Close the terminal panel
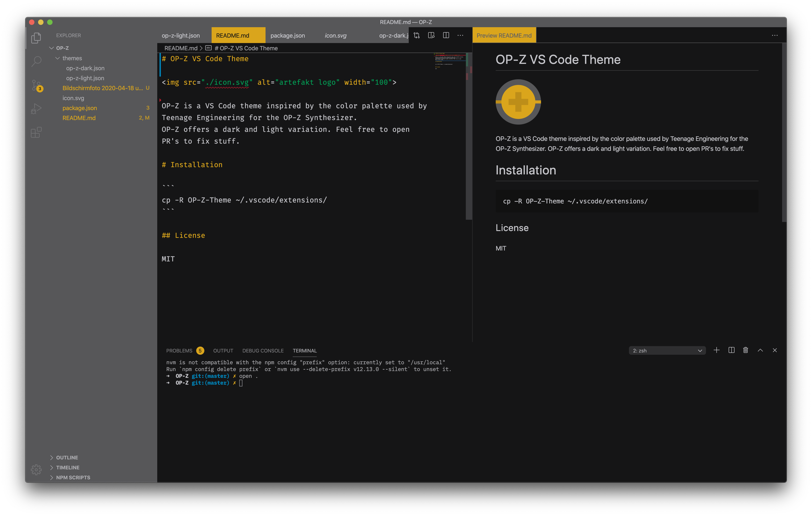This screenshot has height=516, width=812. coord(775,350)
